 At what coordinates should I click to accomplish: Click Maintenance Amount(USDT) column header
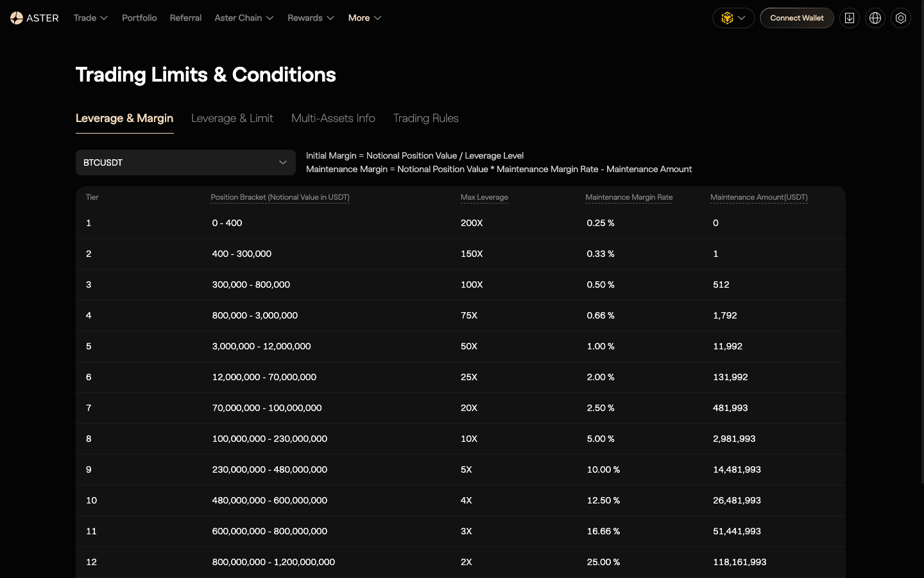[x=759, y=197]
